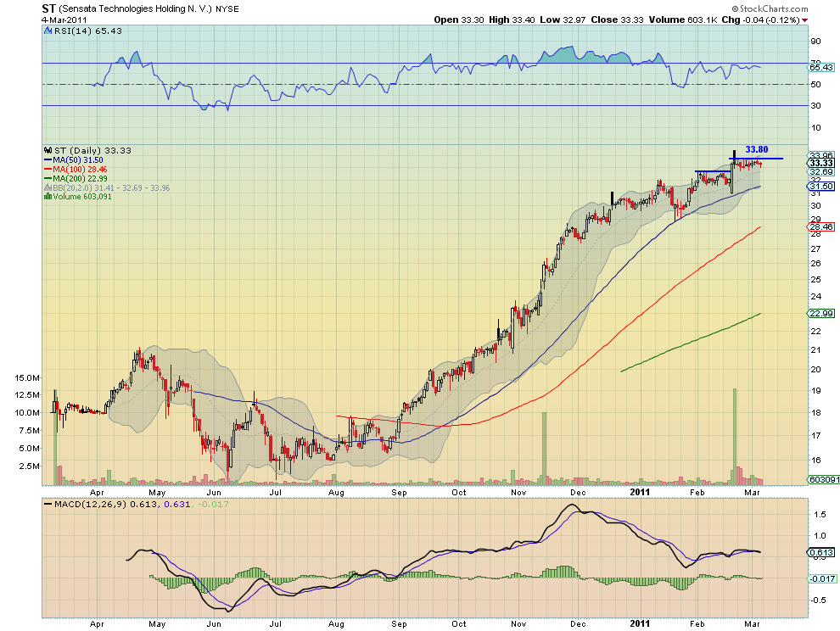Click the 1.5 MACD axis label

coord(820,515)
